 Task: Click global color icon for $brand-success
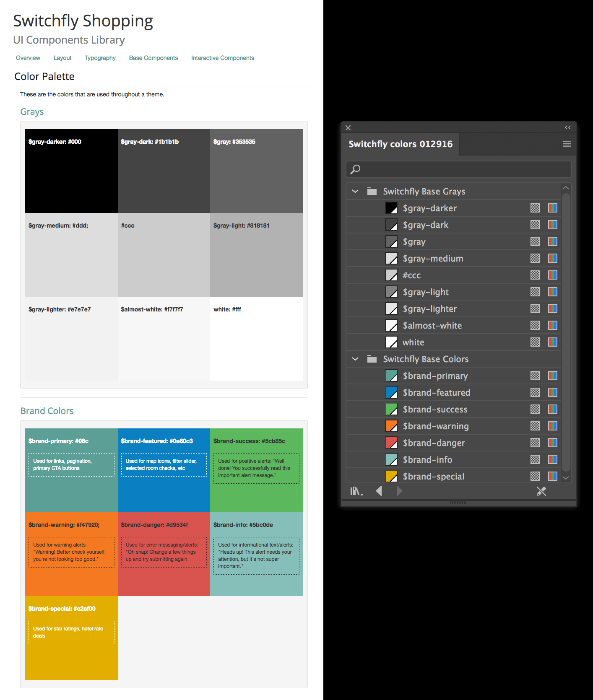point(535,409)
